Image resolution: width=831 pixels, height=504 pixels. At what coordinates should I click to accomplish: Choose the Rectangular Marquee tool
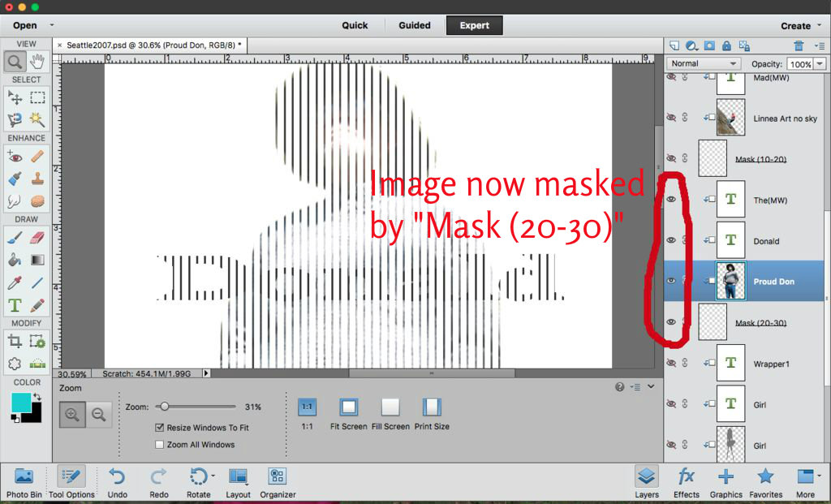coord(37,98)
